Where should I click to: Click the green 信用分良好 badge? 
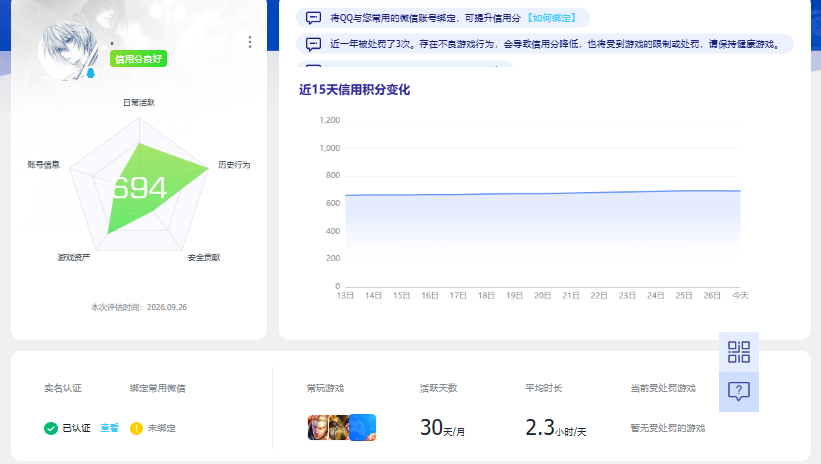(138, 59)
